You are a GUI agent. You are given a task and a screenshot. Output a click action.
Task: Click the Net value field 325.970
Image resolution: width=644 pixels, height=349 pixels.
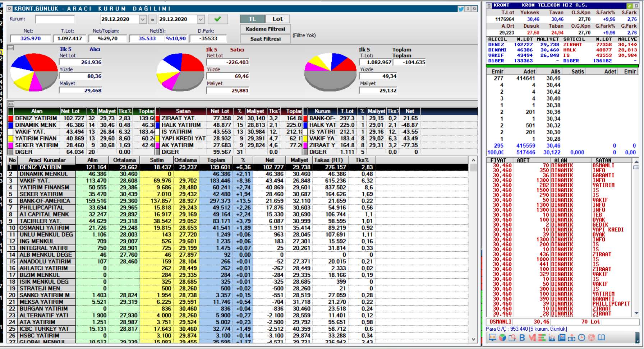[31, 38]
